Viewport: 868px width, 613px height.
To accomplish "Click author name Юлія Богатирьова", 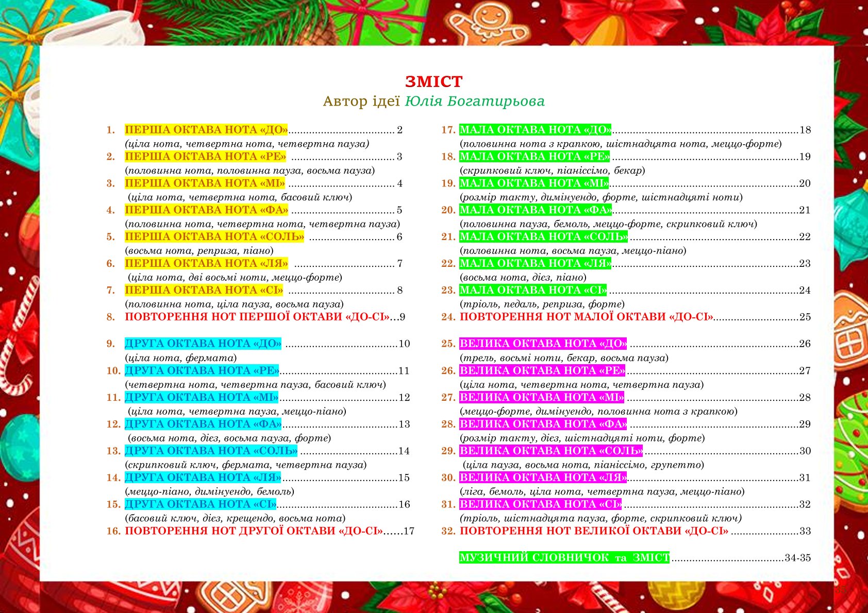I will coord(475,101).
